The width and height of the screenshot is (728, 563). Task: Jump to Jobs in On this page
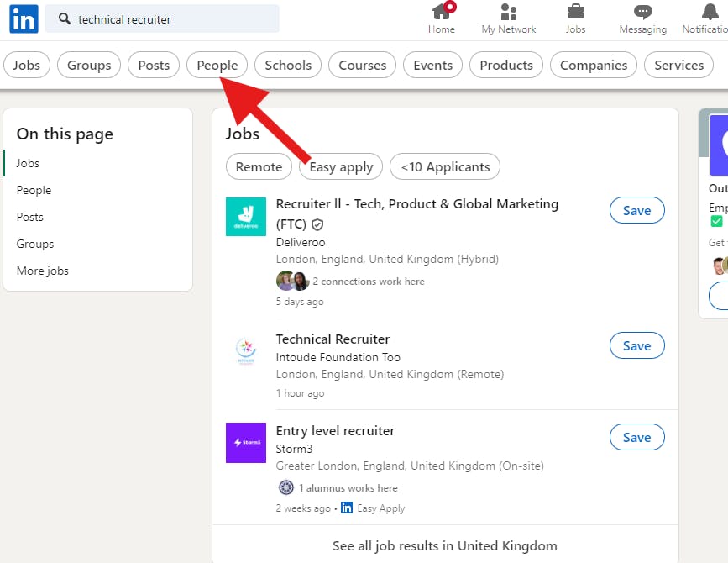tap(28, 163)
